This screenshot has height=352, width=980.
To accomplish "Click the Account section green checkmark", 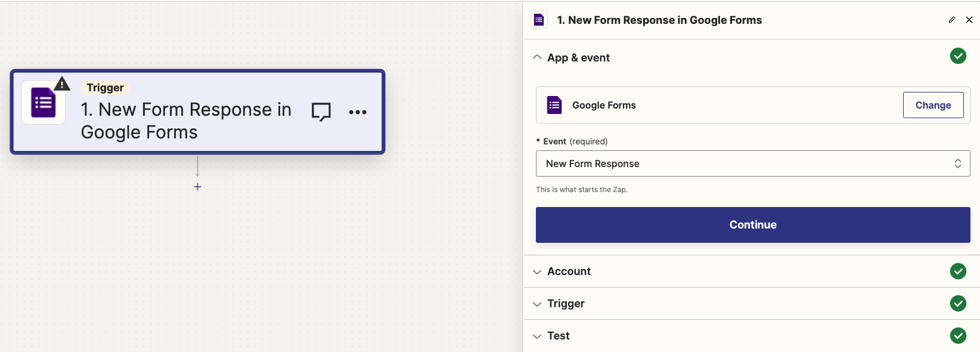I will [958, 271].
